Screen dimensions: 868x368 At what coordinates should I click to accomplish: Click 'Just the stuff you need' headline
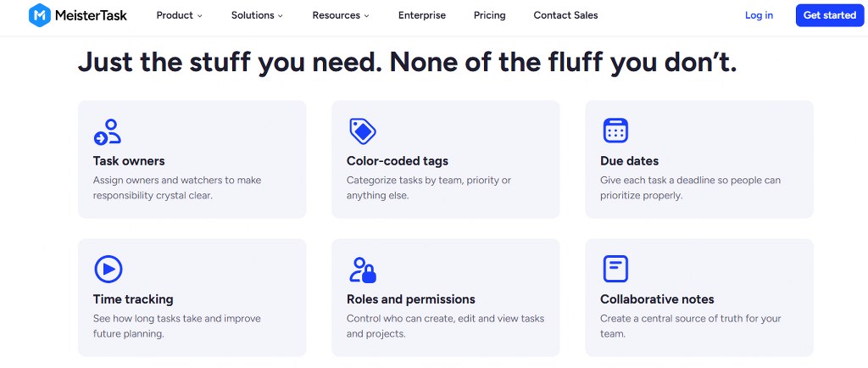pos(408,62)
